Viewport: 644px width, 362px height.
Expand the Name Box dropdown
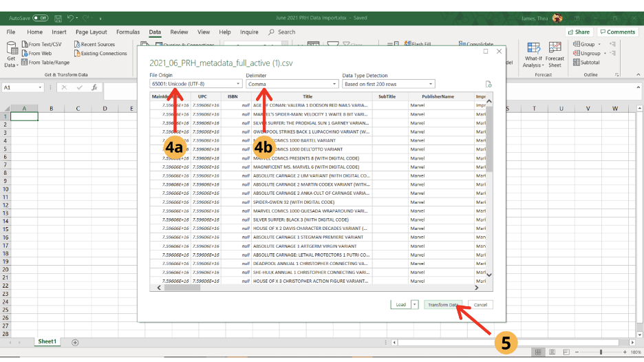pos(40,87)
